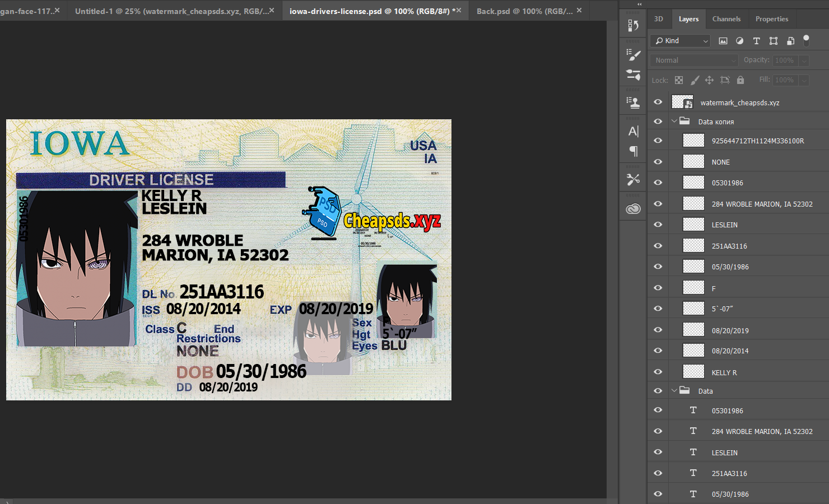Open the Normal blend mode dropdown
The width and height of the screenshot is (829, 504).
pos(693,60)
